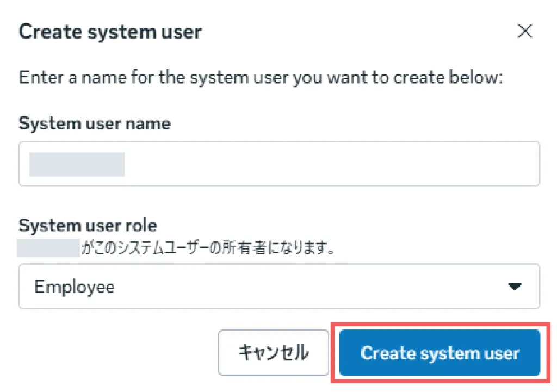This screenshot has height=392, width=557.
Task: Confirm with the blue Create system user button
Action: point(440,353)
